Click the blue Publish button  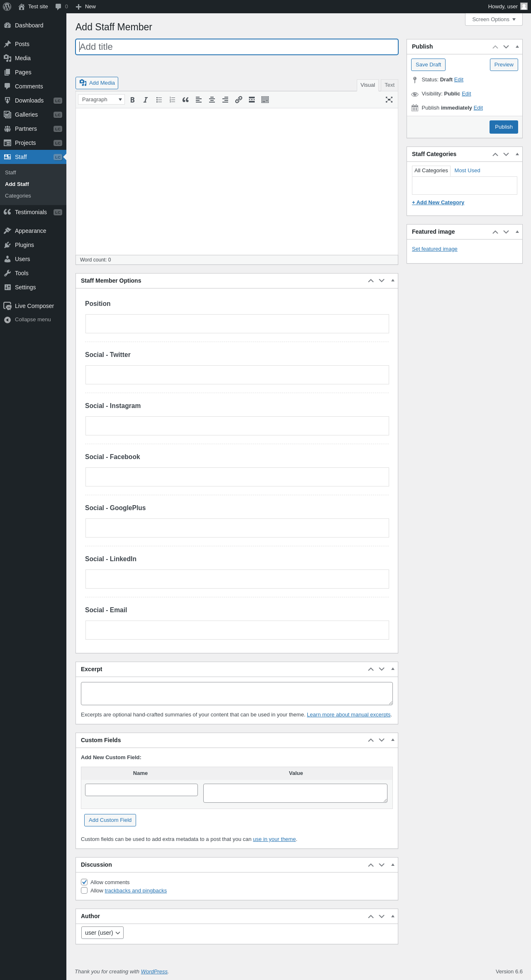[504, 127]
